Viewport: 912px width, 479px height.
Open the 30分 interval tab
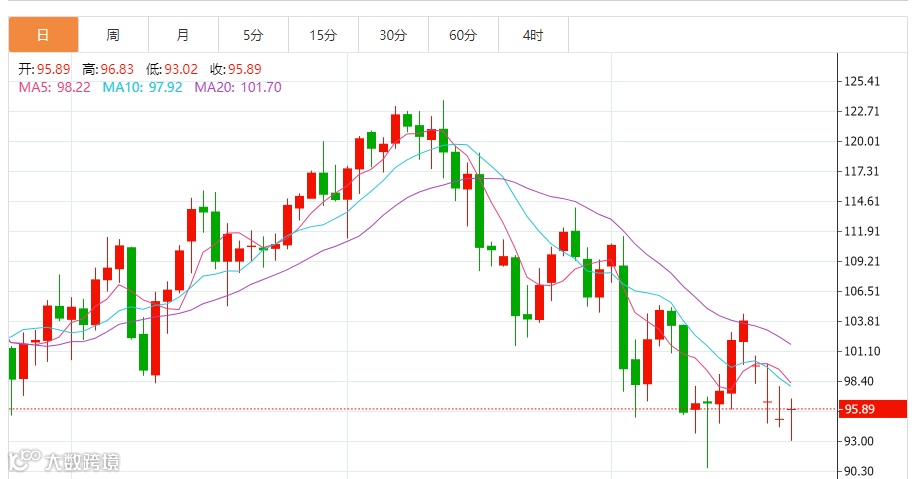393,35
